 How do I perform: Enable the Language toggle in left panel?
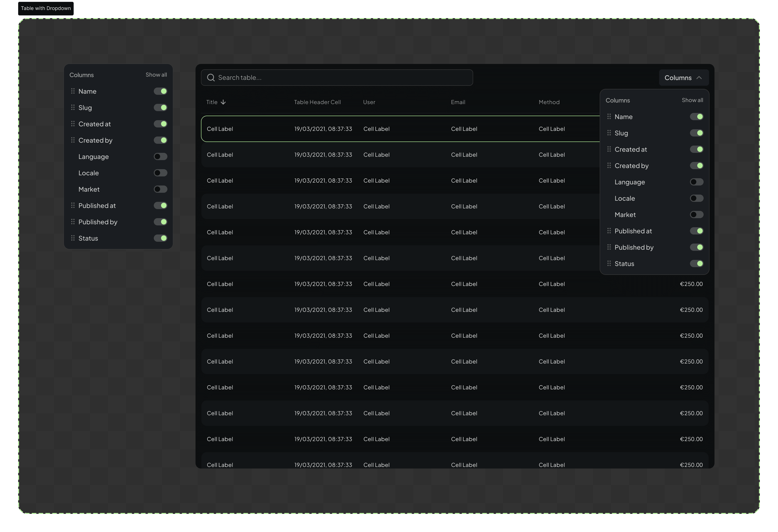pos(160,157)
